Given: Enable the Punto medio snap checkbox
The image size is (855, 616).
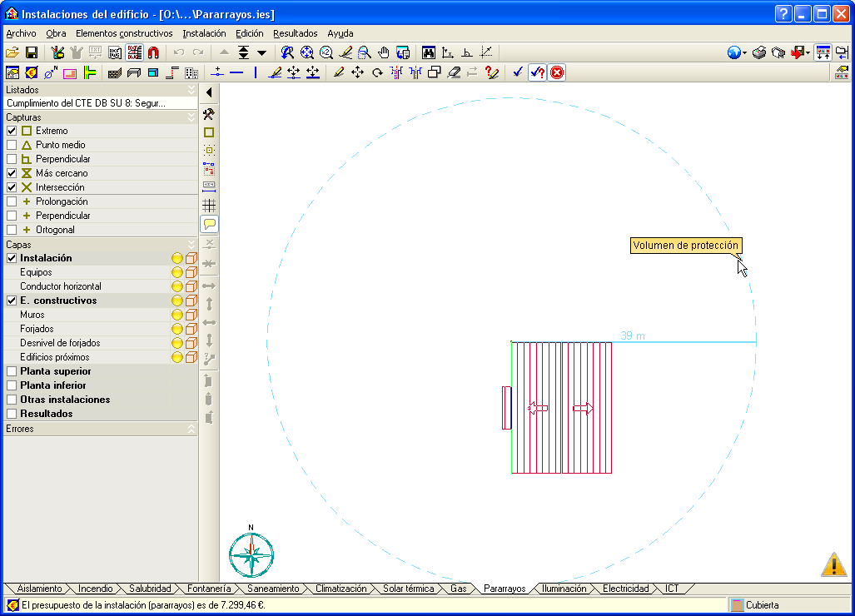Looking at the screenshot, I should pyautogui.click(x=12, y=145).
